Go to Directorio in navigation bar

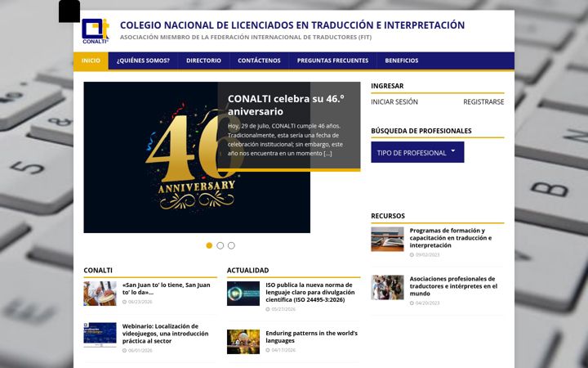point(203,61)
